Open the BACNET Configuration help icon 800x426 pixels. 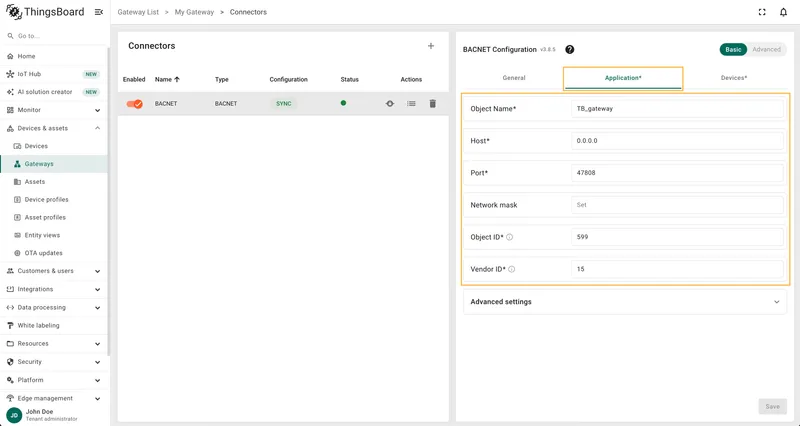pyautogui.click(x=570, y=49)
